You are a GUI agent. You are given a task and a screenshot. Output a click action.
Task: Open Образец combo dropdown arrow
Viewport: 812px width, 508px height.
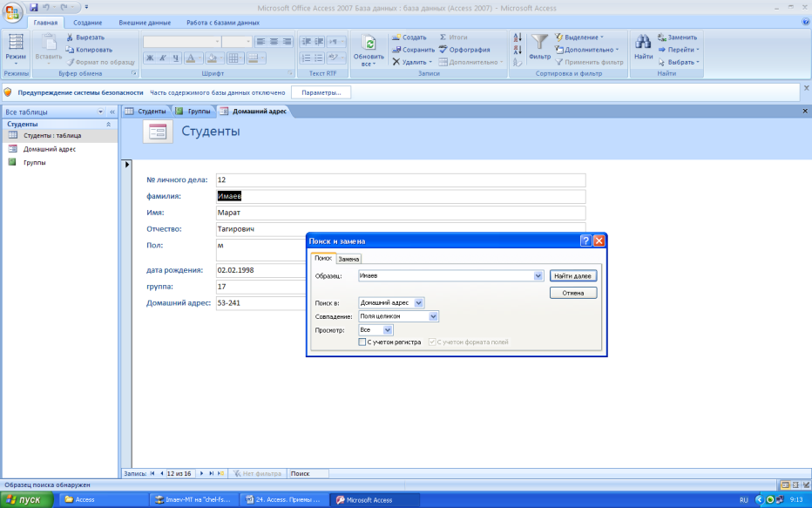coord(538,276)
